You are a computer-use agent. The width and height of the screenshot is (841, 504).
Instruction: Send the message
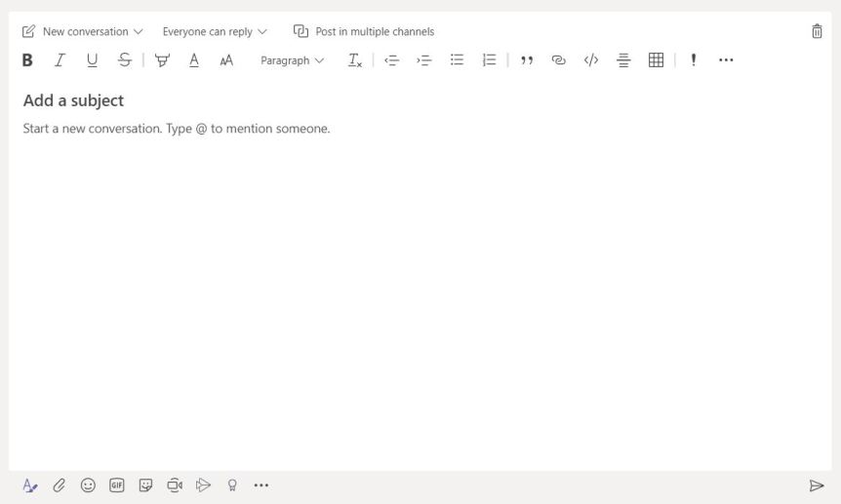coord(817,485)
